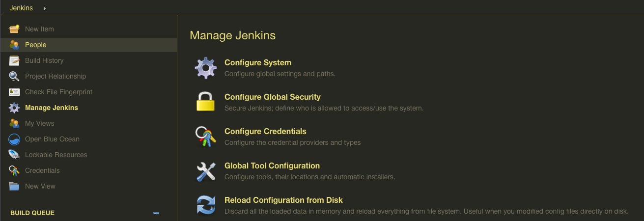Open the Global Tool Configuration title link
644x221 pixels.
pos(272,166)
